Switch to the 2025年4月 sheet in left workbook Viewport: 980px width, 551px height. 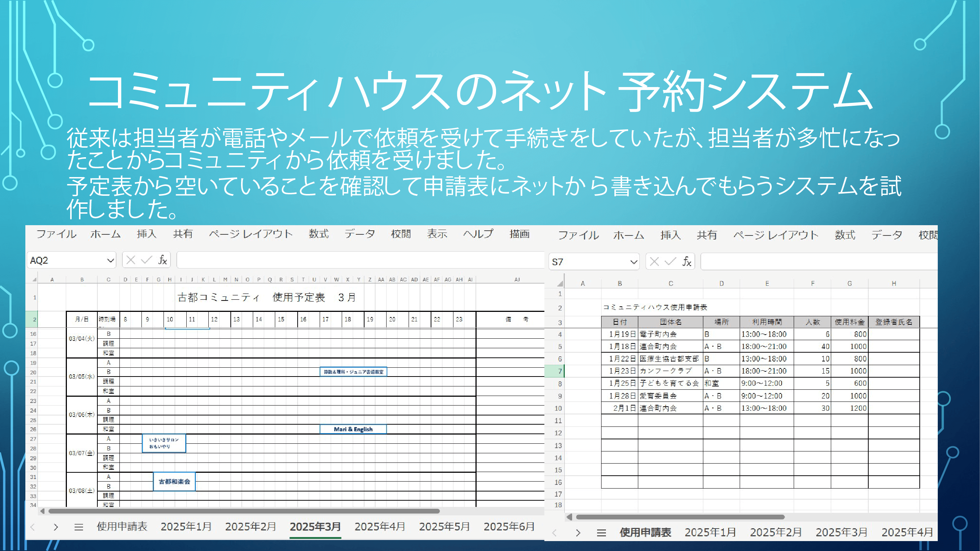pos(380,527)
